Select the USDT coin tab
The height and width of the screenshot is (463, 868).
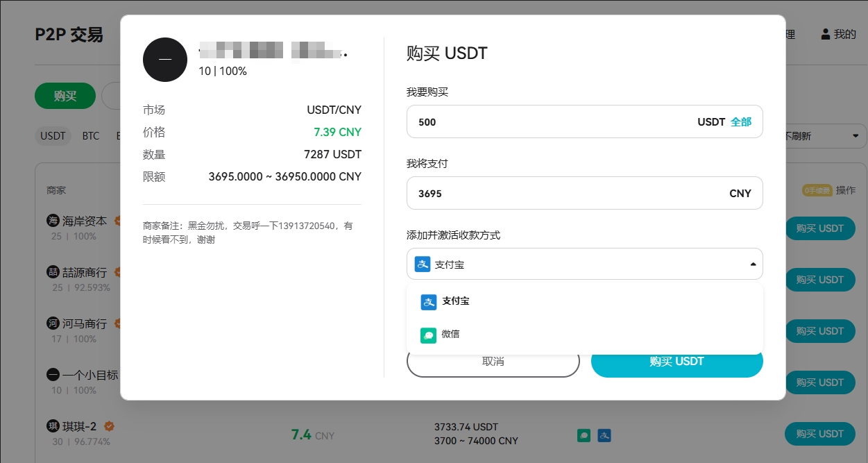pos(53,136)
